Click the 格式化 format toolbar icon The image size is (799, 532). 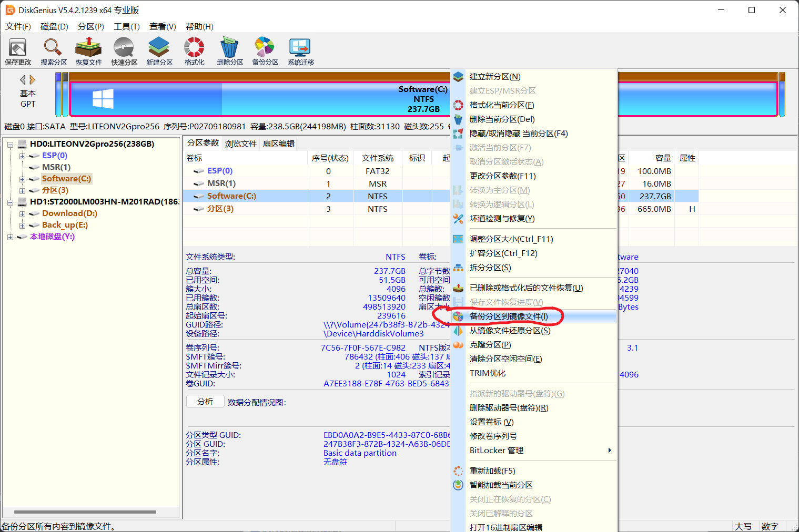click(x=194, y=52)
